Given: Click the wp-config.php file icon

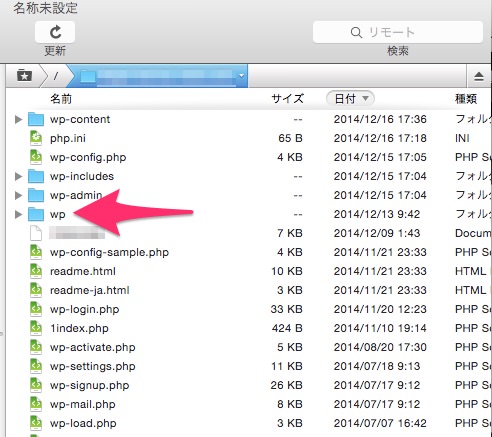Looking at the screenshot, I should coord(36,157).
